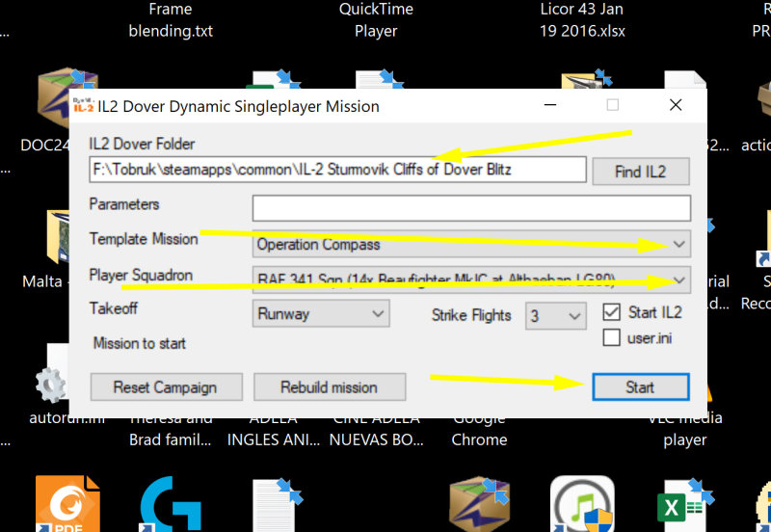Select the orange PDF reader icon
Screen dimensions: 771x532
pyautogui.click(x=67, y=504)
